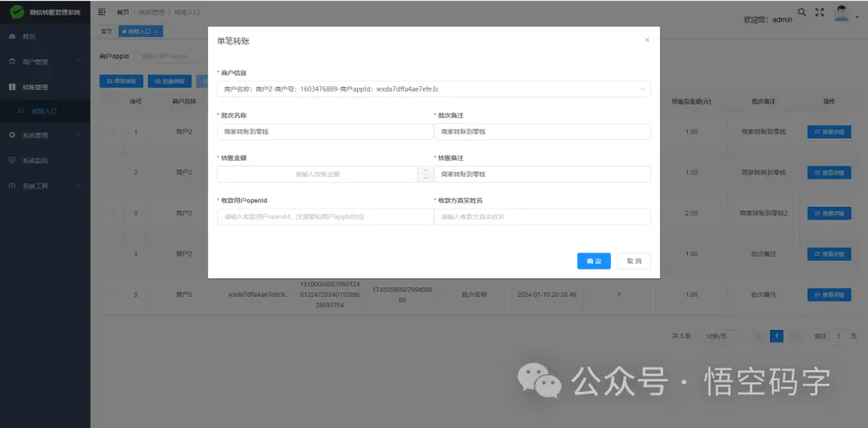The width and height of the screenshot is (868, 428).
Task: Click the sidebar collapse hamburger icon
Action: 102,11
